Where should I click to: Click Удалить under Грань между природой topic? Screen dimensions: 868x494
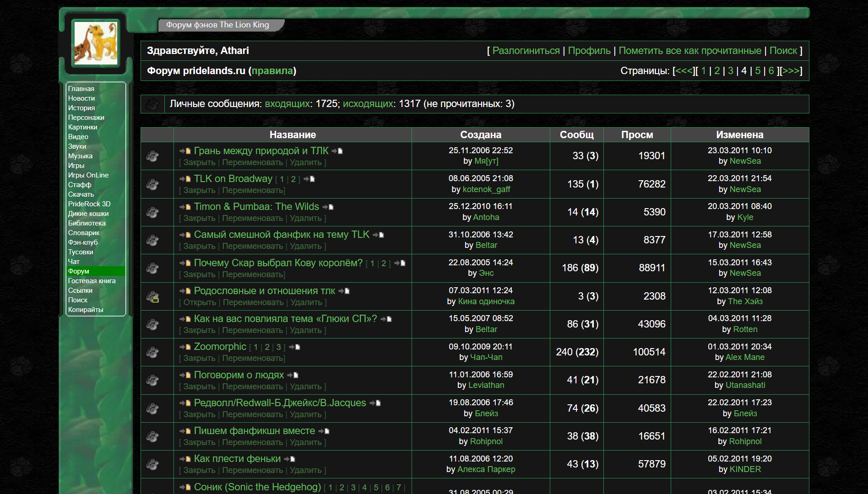pyautogui.click(x=305, y=162)
